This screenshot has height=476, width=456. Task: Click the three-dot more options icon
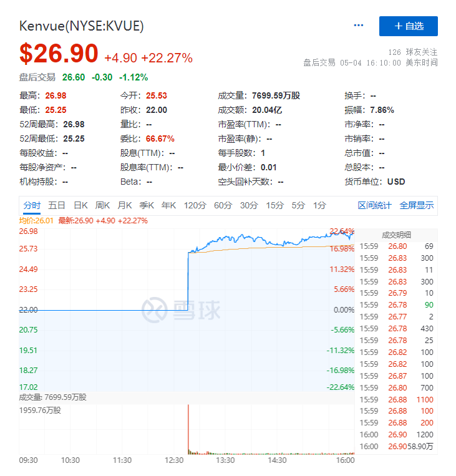(358, 26)
